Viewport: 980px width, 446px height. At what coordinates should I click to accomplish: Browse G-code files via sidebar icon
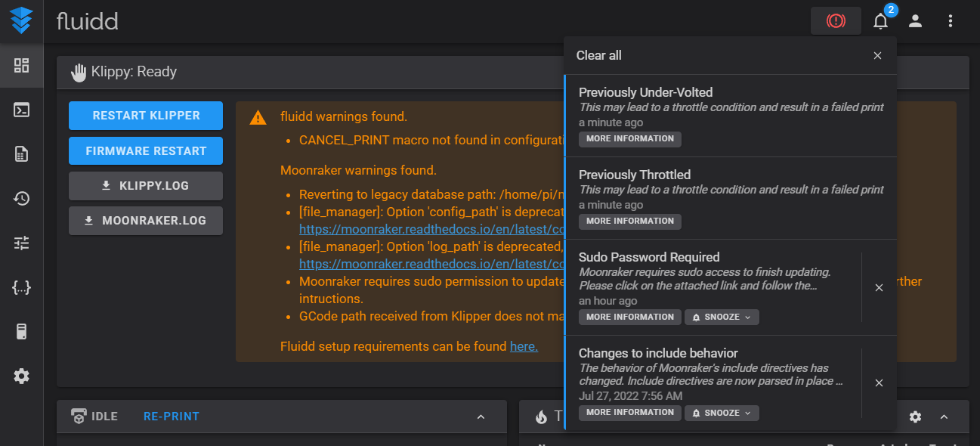coord(22,154)
